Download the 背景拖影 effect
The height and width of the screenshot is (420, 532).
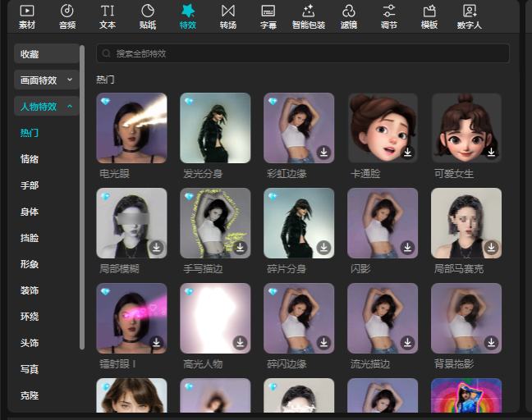coord(491,342)
